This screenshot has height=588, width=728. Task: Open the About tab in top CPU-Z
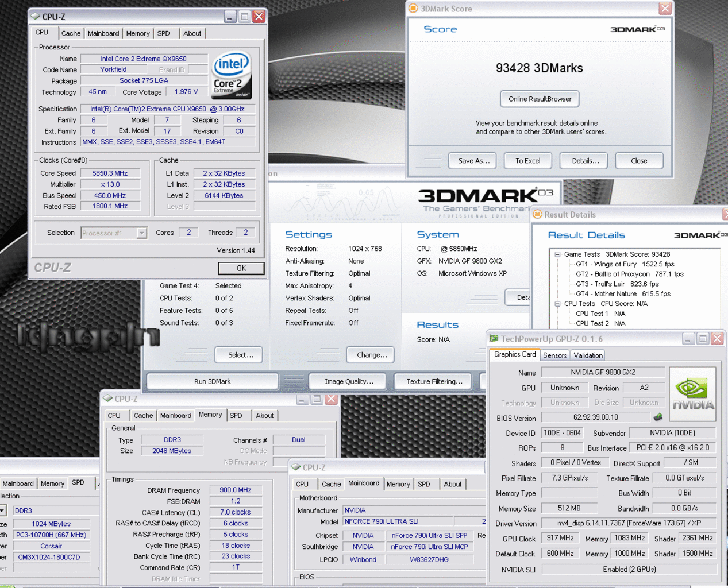pos(192,33)
